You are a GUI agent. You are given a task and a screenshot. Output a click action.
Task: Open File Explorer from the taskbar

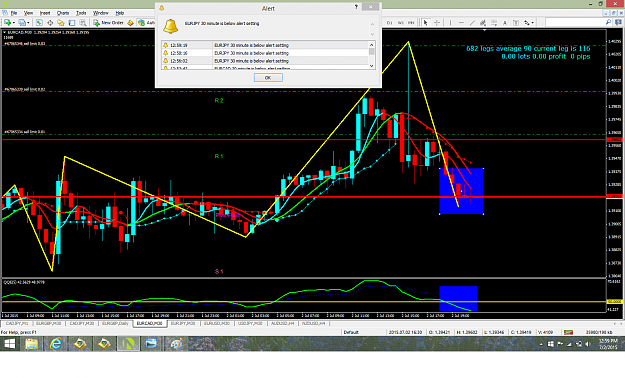(32, 344)
